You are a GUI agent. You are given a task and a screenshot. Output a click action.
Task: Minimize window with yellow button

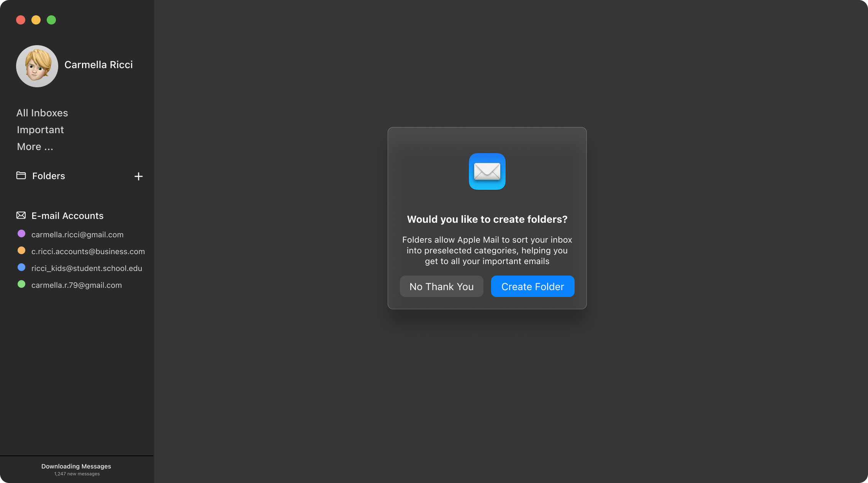pos(36,20)
